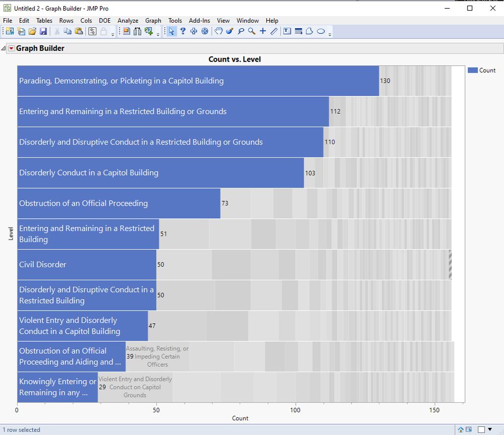Click the 100 tick label on Count axis
The width and height of the screenshot is (504, 435).
pyautogui.click(x=295, y=410)
